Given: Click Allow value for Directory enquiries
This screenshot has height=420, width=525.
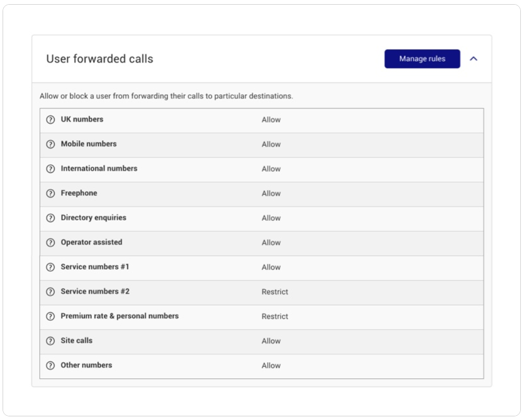Looking at the screenshot, I should (271, 218).
